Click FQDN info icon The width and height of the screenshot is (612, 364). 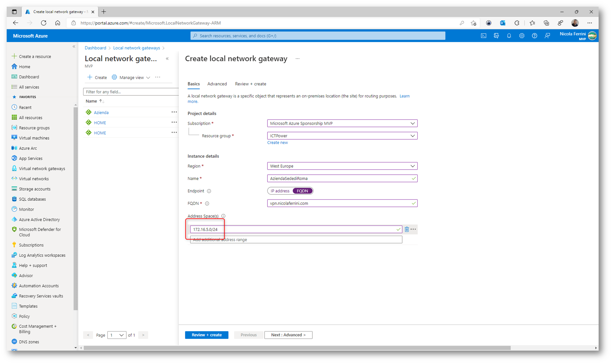tap(207, 204)
